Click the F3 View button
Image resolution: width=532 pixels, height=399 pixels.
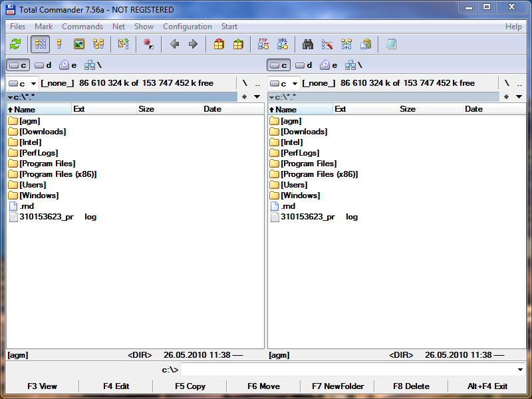tap(42, 386)
